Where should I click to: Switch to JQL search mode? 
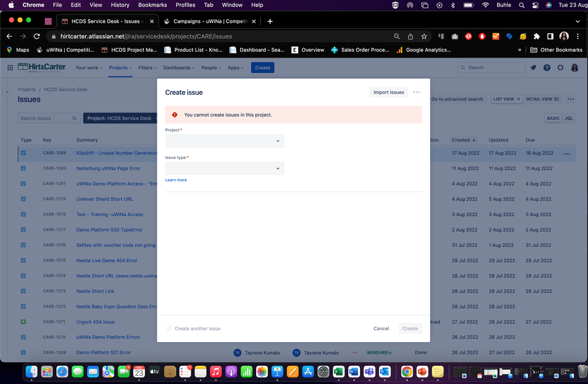click(x=569, y=118)
